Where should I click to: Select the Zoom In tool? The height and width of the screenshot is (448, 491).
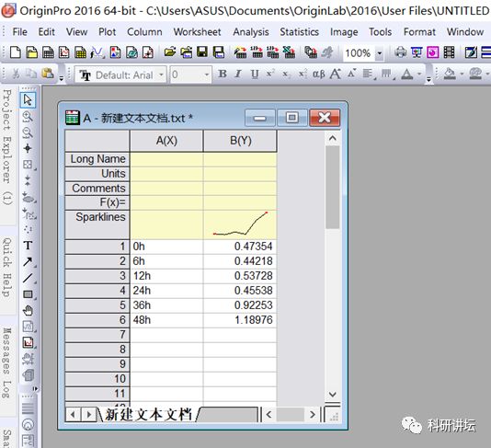pyautogui.click(x=28, y=117)
